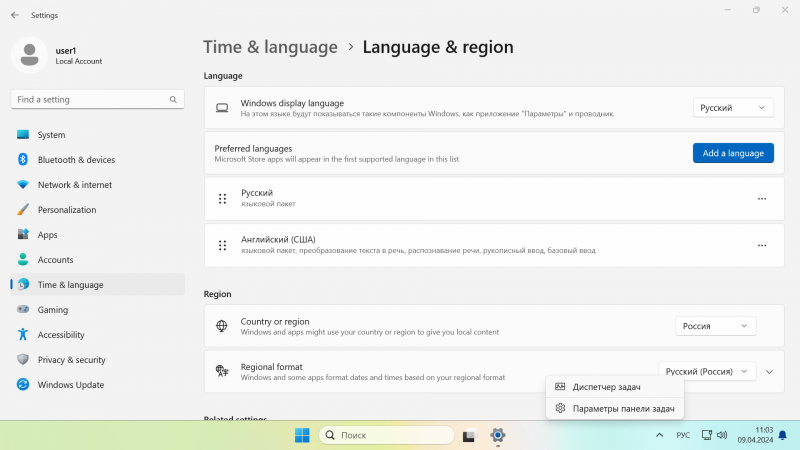Click the Windows Update sync icon
Image resolution: width=800 pixels, height=450 pixels.
pyautogui.click(x=23, y=384)
